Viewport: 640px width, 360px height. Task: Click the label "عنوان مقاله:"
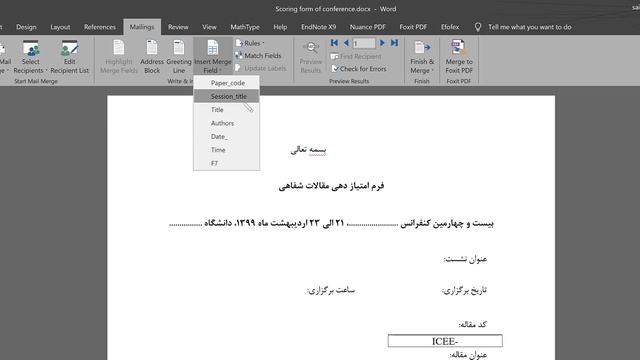tap(468, 355)
